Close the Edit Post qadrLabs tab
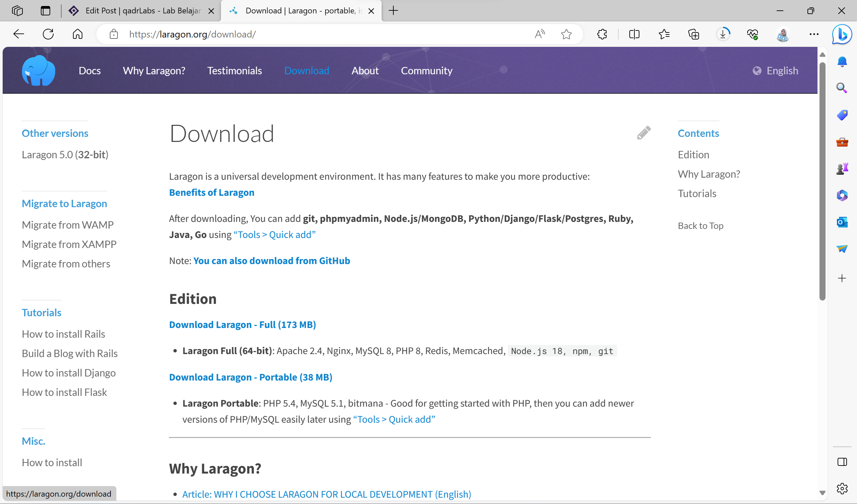The height and width of the screenshot is (504, 857). (x=211, y=11)
